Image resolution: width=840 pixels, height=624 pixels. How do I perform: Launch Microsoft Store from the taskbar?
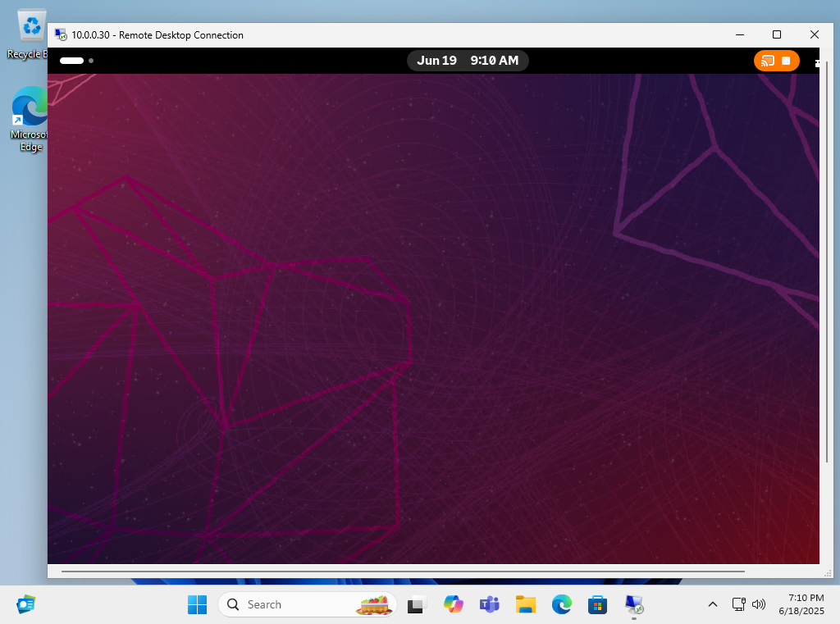(597, 604)
